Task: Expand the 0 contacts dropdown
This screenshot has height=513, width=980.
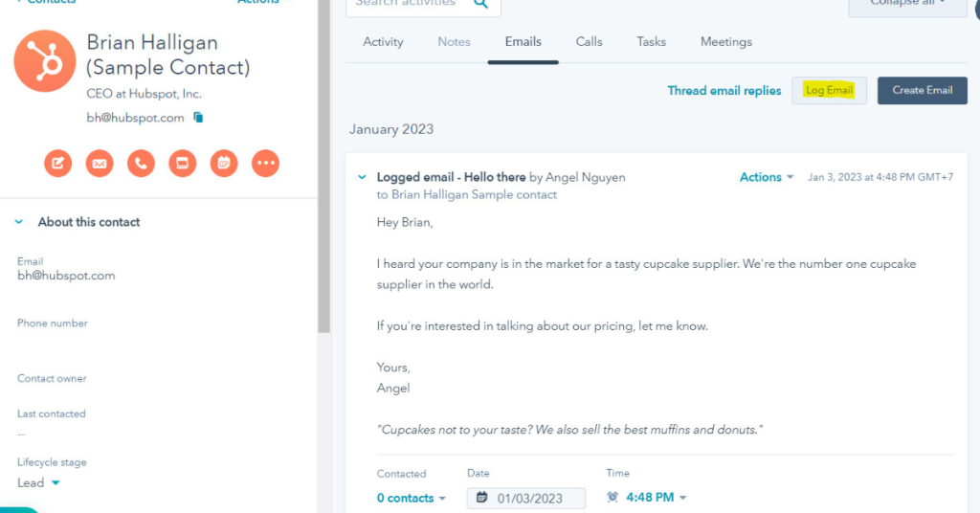Action: pos(412,498)
